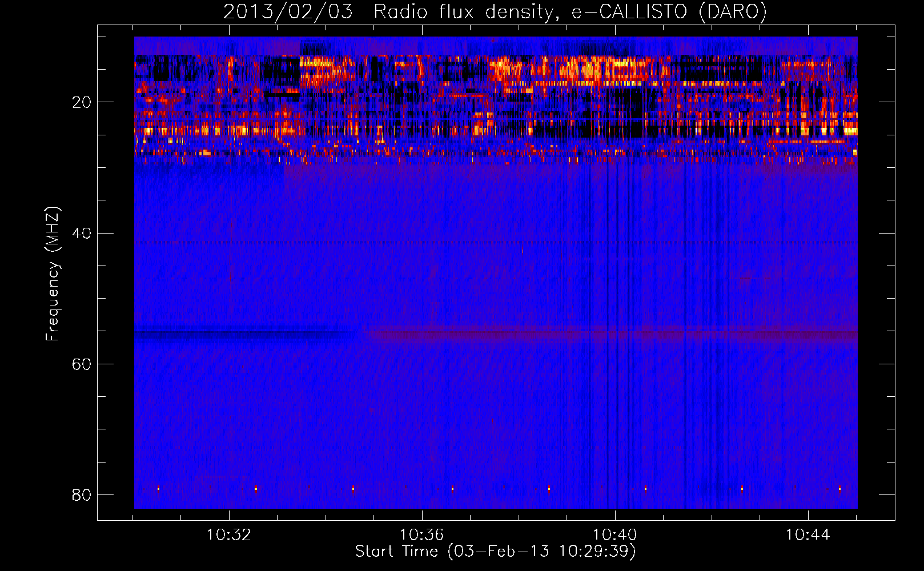
Task: Click the plot title '2013/02/03 Radio flux density'
Action: point(495,11)
